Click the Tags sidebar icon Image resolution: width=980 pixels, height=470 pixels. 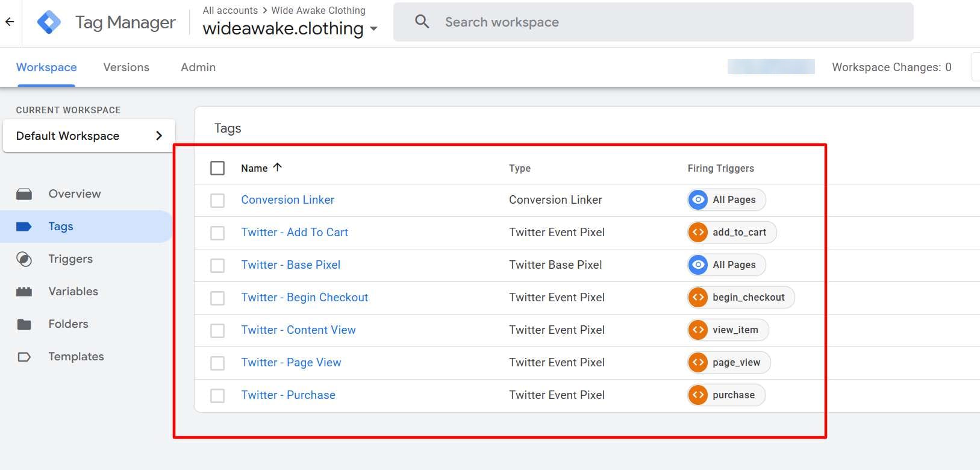tap(24, 227)
